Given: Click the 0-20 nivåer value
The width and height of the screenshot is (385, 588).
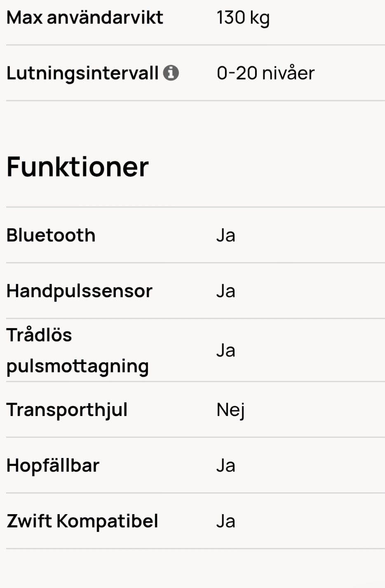Looking at the screenshot, I should (x=265, y=73).
